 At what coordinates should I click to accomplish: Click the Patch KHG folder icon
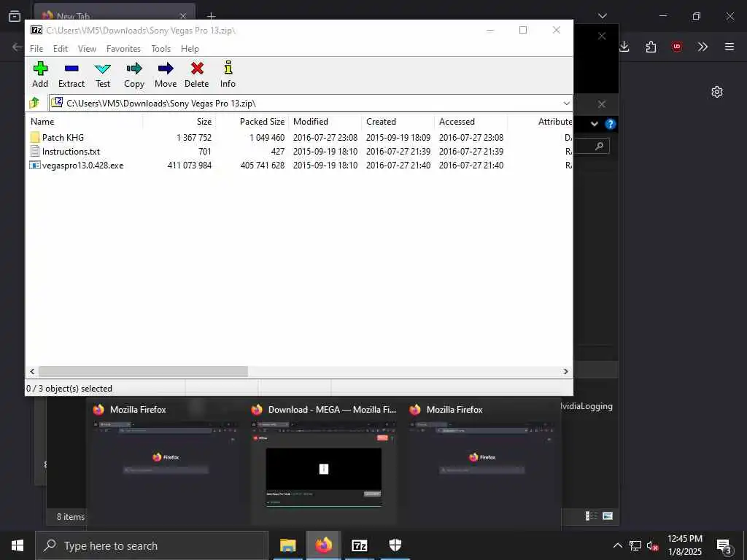click(34, 138)
